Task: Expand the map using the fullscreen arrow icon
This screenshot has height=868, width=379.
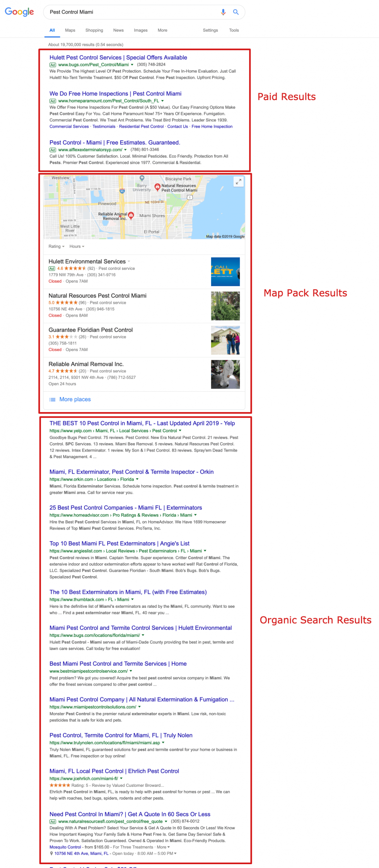Action: pos(238,181)
